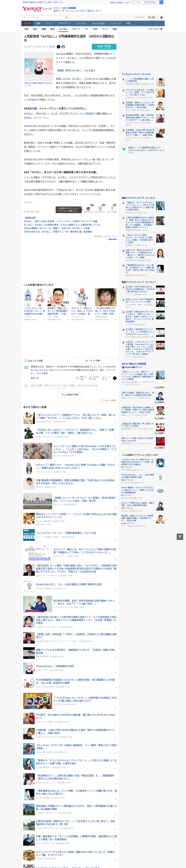Open the ランキング tab
The height and width of the screenshot is (868, 186).
pyautogui.click(x=115, y=24)
